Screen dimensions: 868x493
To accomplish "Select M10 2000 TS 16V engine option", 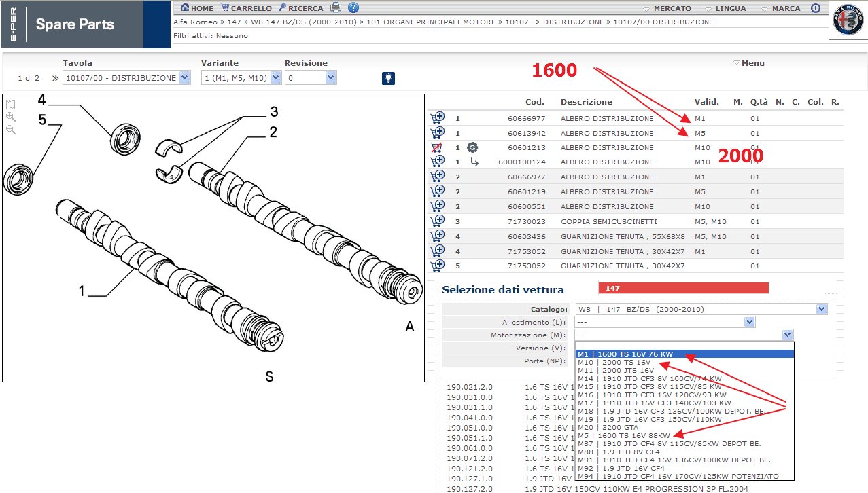I will tap(614, 363).
